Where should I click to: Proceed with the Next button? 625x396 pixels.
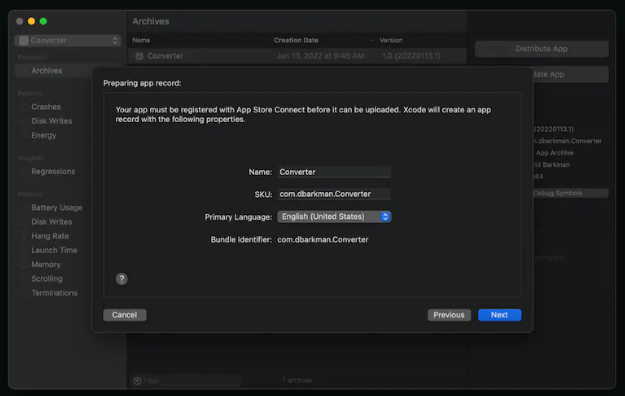click(x=499, y=315)
